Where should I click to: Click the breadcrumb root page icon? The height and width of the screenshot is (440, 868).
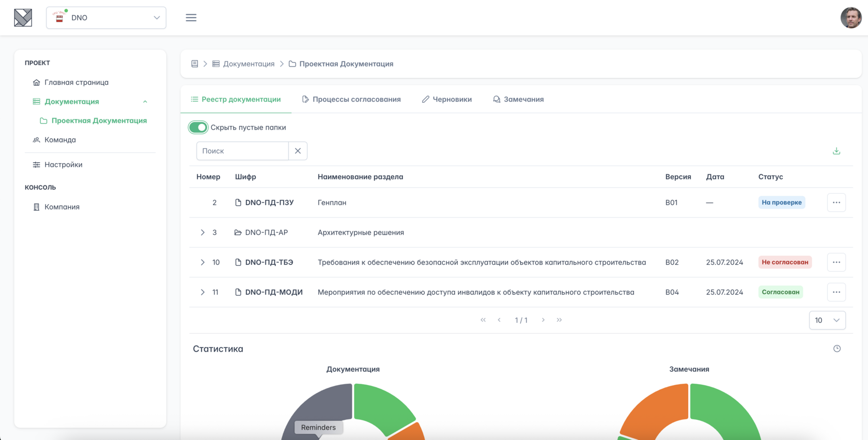[x=195, y=64]
